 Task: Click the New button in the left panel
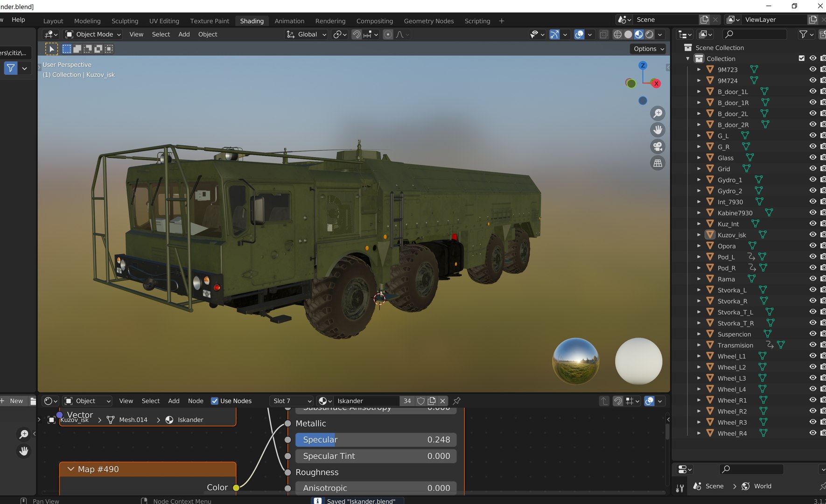tap(16, 401)
